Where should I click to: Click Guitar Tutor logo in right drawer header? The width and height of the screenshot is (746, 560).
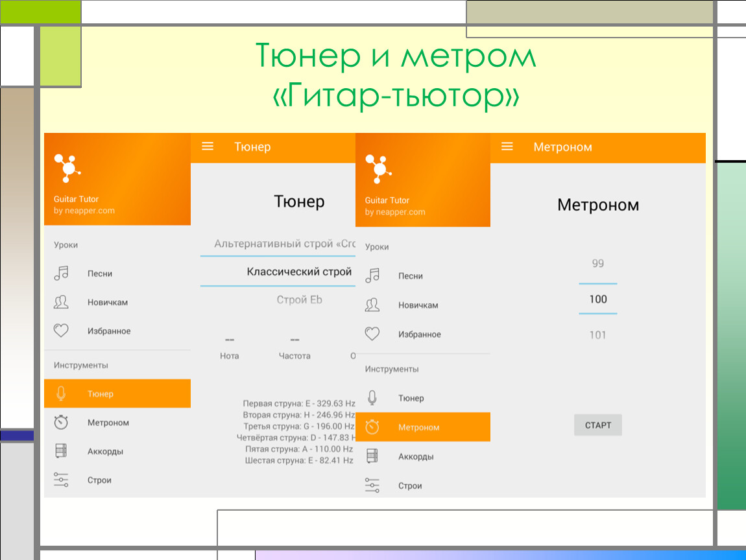378,169
